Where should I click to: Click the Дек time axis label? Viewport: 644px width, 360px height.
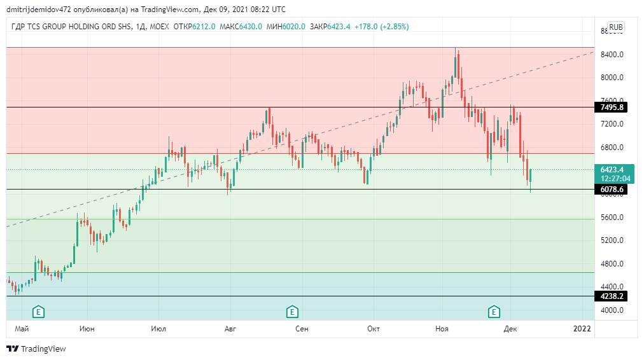510,329
